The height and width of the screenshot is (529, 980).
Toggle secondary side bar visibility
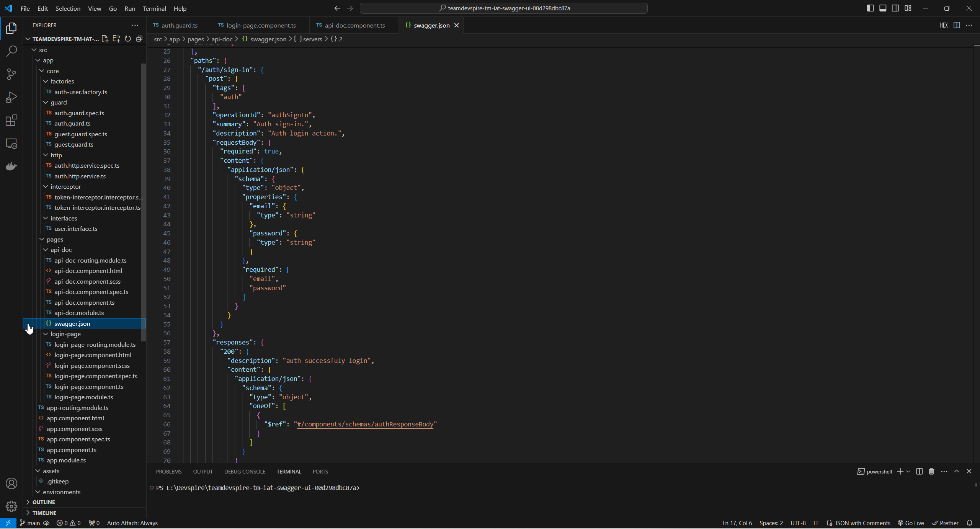pyautogui.click(x=895, y=8)
